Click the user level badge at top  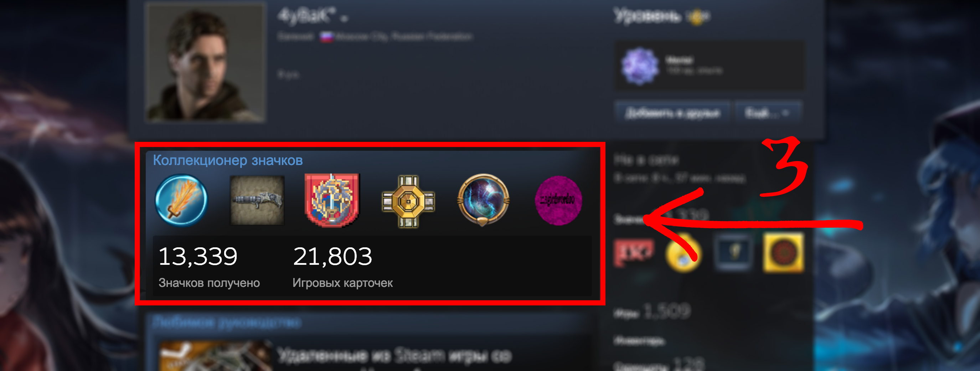click(x=698, y=17)
